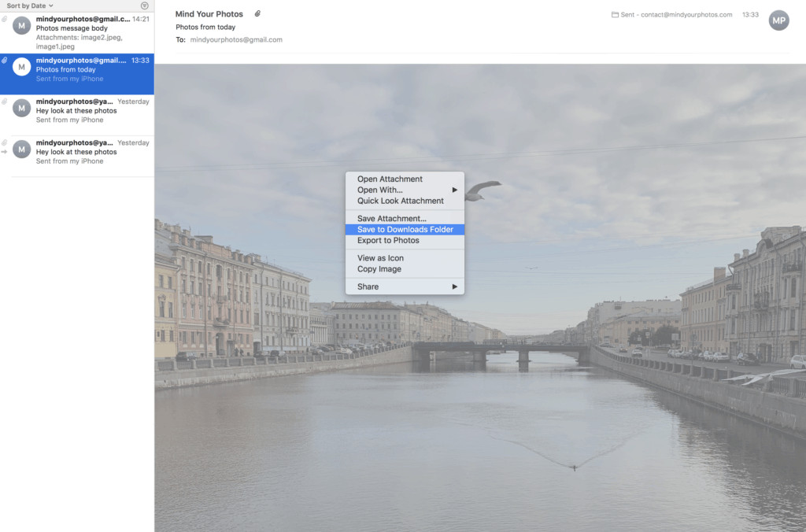
Task: Choose Open Attachment from context menu
Action: pyautogui.click(x=405, y=179)
